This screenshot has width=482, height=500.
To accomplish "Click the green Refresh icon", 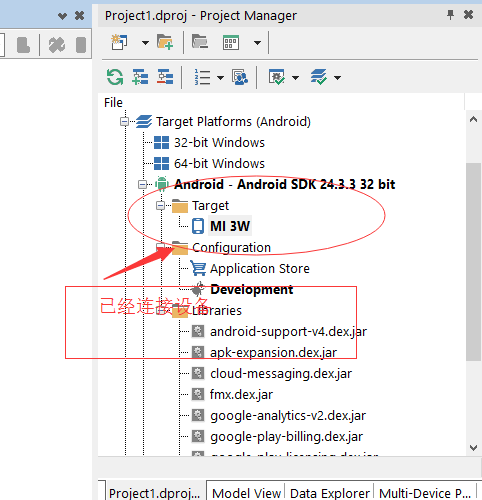I will [115, 77].
